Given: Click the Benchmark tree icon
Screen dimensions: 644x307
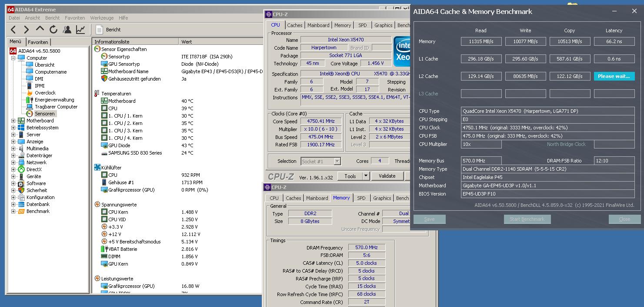Looking at the screenshot, I should [x=21, y=211].
